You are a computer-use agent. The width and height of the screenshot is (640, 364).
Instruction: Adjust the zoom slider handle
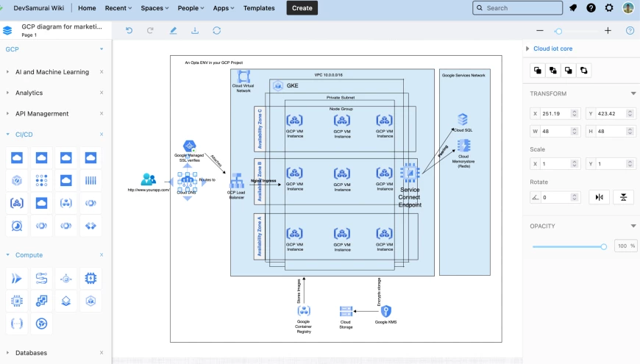pyautogui.click(x=558, y=31)
